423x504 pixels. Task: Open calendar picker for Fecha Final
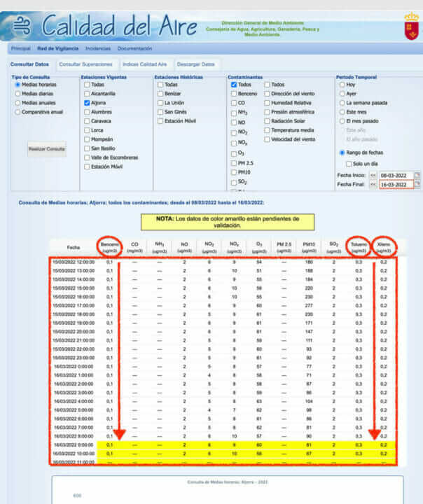[x=417, y=184]
